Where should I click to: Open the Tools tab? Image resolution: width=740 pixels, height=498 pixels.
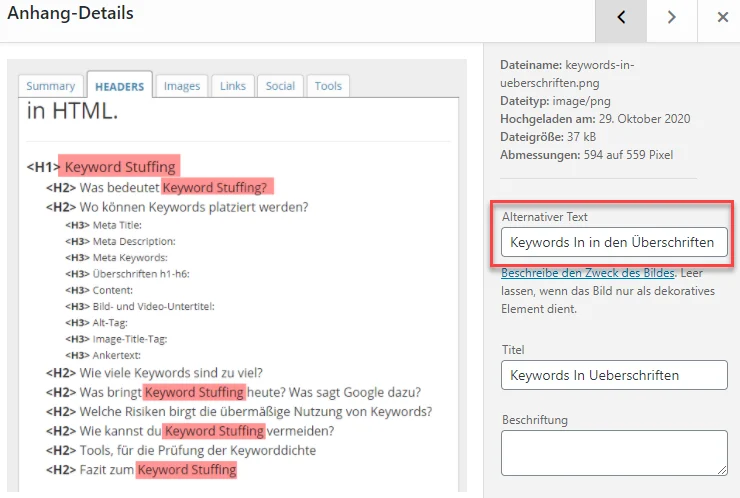328,86
